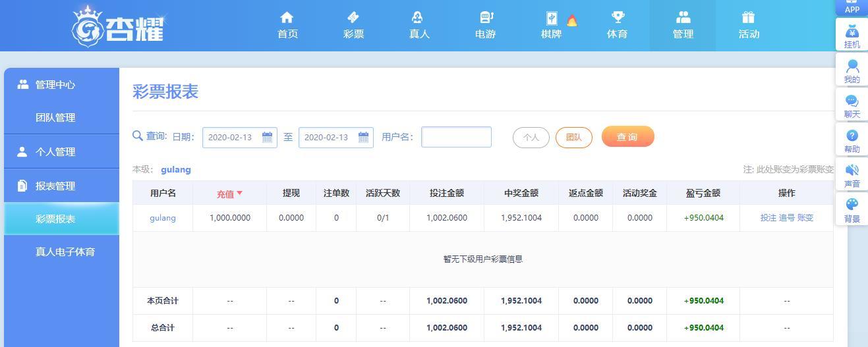The width and height of the screenshot is (868, 347).
Task: Open the 真人电子体育 report tab
Action: pos(65,252)
